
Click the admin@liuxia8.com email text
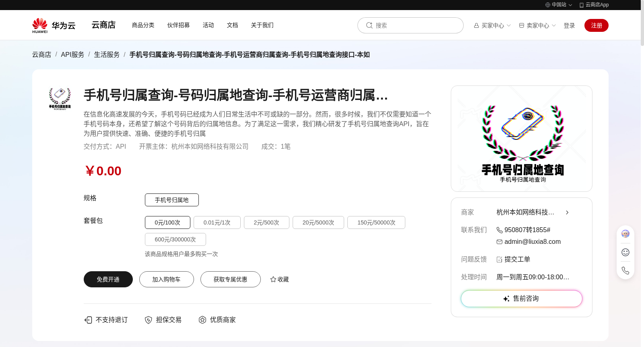533,242
